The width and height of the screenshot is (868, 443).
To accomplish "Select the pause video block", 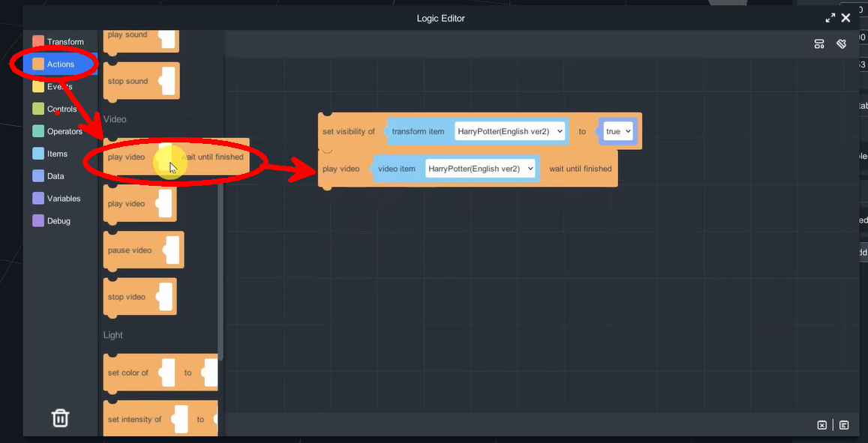I will pos(129,250).
